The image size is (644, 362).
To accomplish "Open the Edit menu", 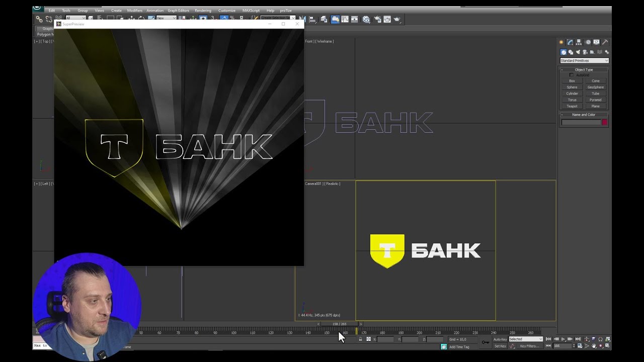I will (x=52, y=11).
